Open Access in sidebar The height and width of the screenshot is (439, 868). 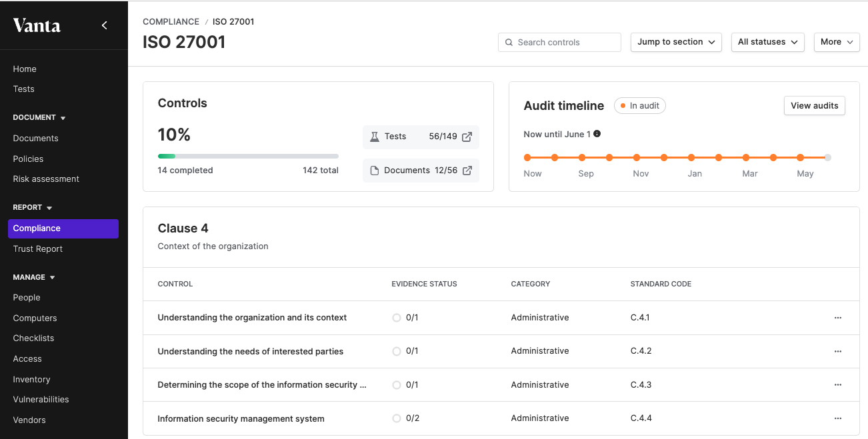tap(27, 359)
